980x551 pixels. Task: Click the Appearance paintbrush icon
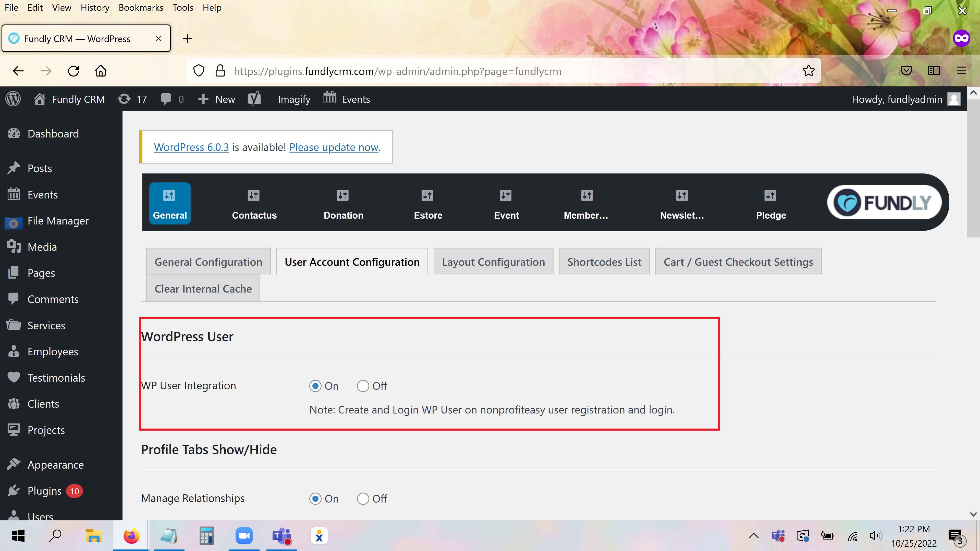14,464
